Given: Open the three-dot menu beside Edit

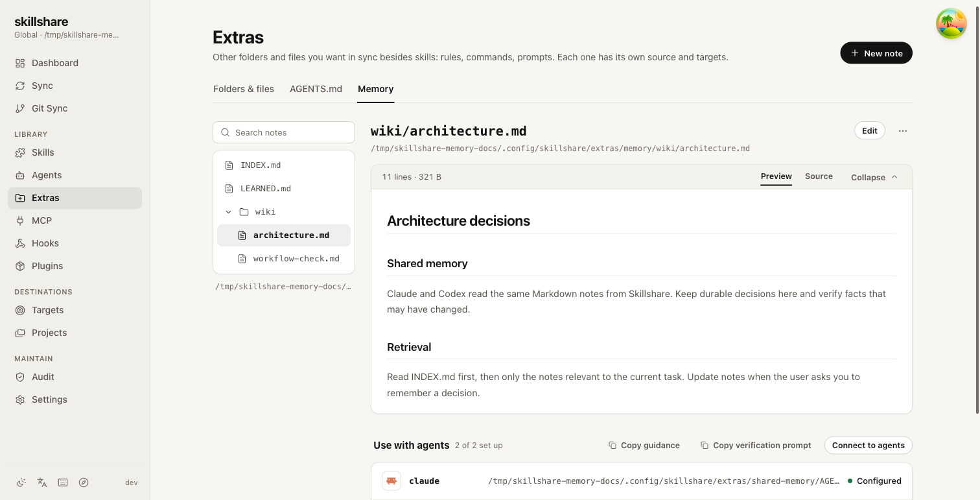Looking at the screenshot, I should 903,131.
